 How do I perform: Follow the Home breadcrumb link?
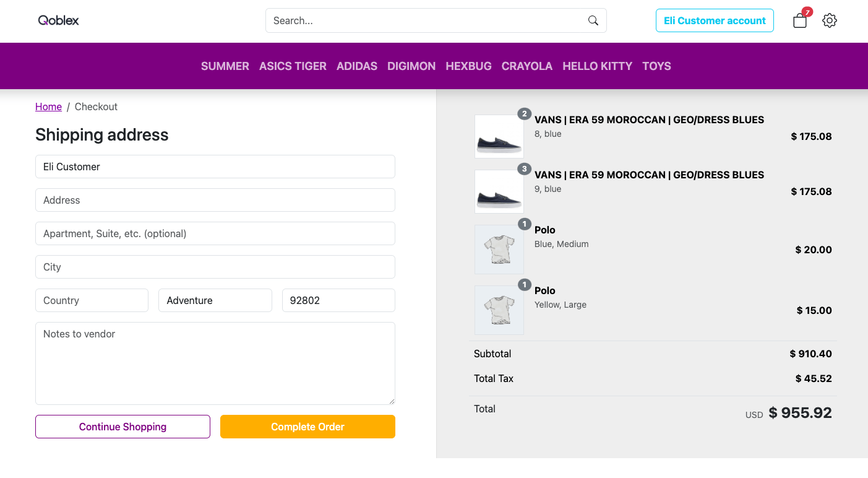[x=48, y=106]
